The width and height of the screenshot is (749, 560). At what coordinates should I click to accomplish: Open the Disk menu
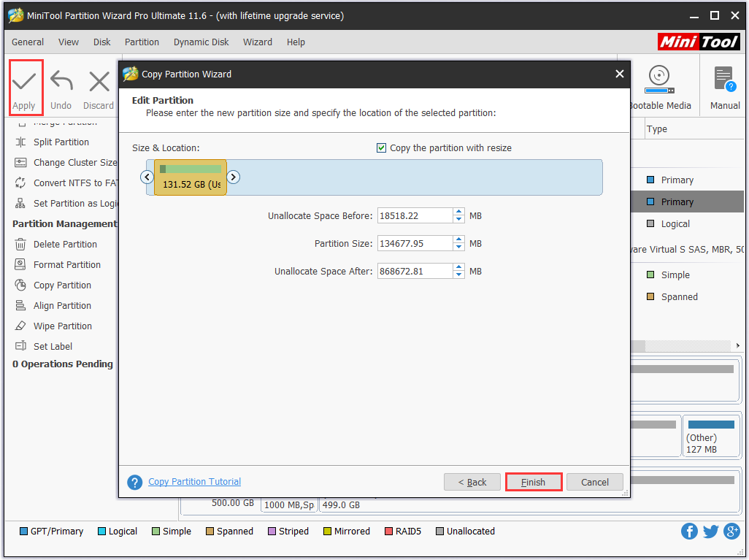click(101, 42)
